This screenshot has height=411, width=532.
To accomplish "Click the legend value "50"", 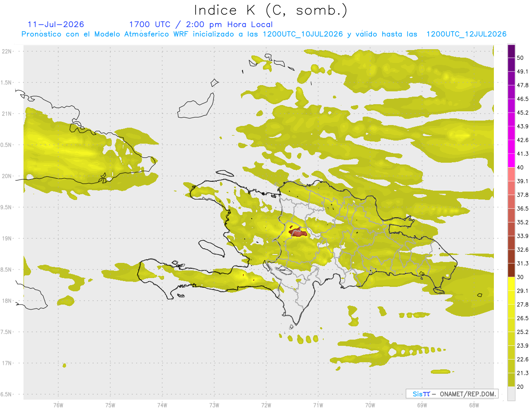I will 520,58.
